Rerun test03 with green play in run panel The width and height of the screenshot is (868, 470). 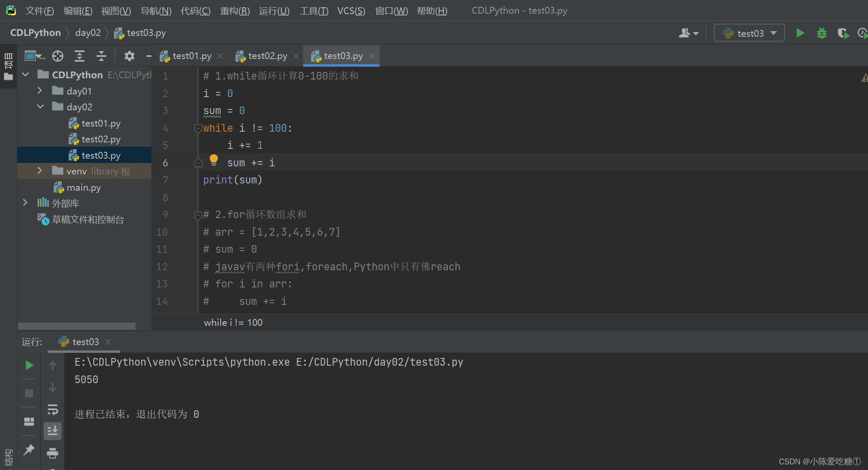(29, 365)
